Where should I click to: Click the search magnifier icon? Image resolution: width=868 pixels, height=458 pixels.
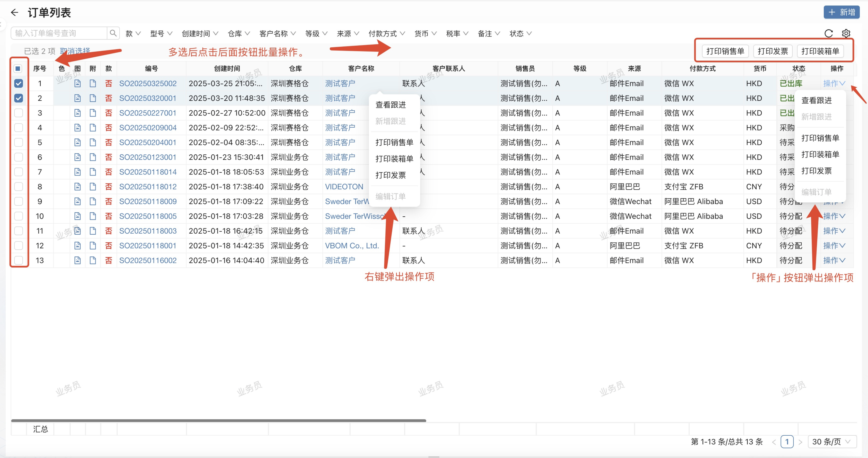[x=113, y=33]
